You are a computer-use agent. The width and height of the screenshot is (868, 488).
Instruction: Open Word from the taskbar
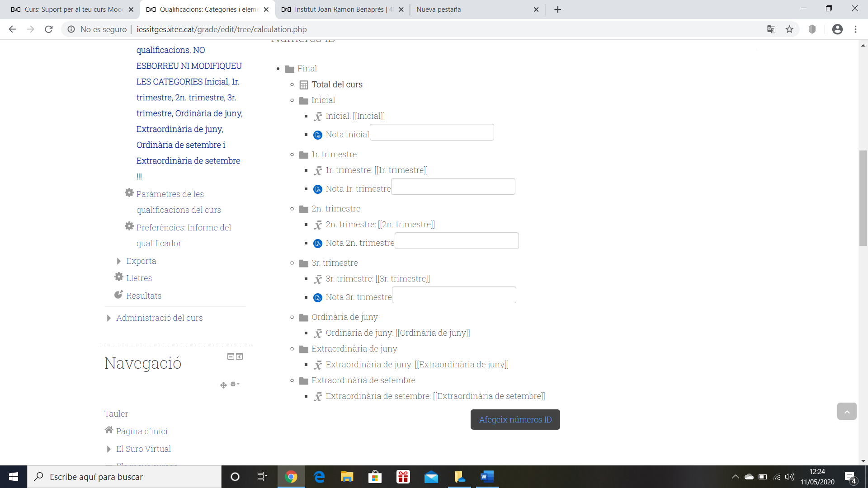[x=487, y=477]
